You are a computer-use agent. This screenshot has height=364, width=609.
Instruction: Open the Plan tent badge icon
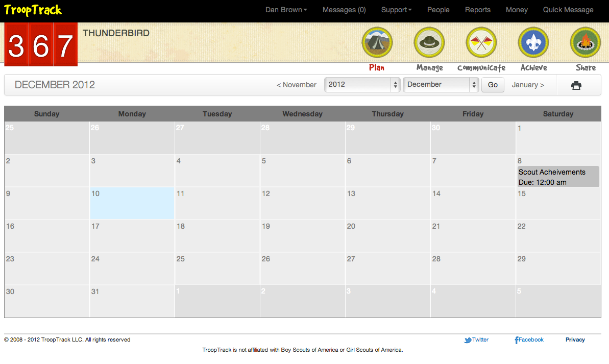tap(377, 42)
